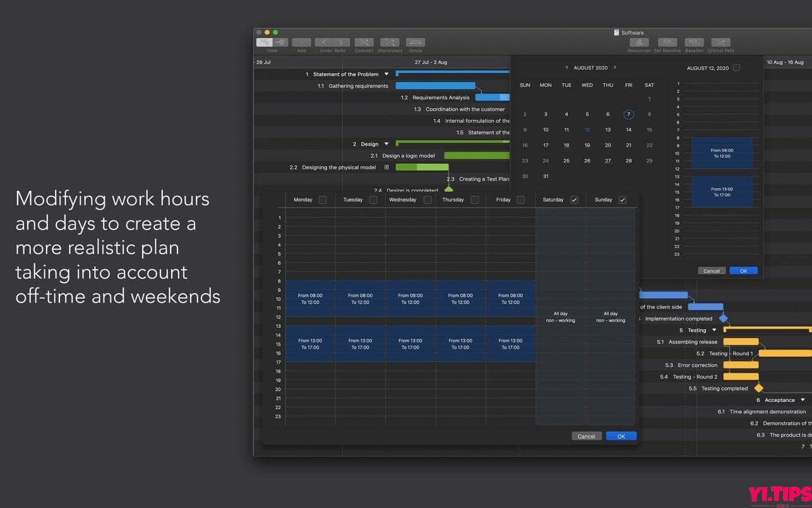This screenshot has width=812, height=508.
Task: Disable the Saturday checkbox
Action: [x=574, y=200]
